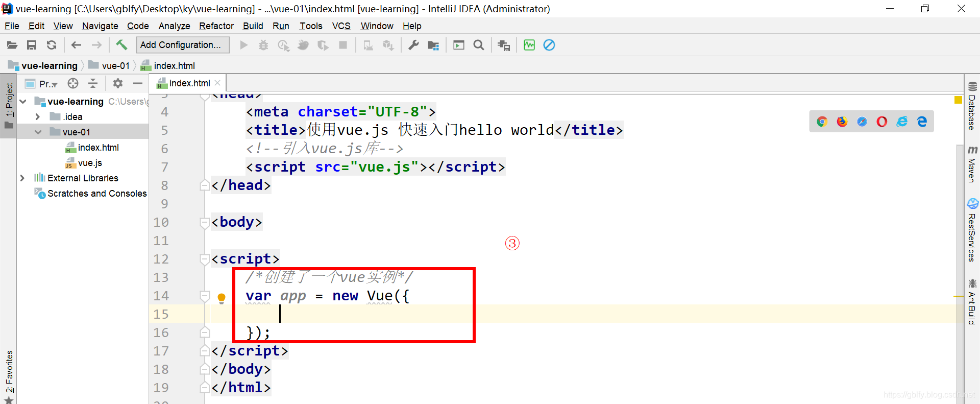Click the intention lightbulb on line 14
The image size is (980, 404).
[222, 298]
